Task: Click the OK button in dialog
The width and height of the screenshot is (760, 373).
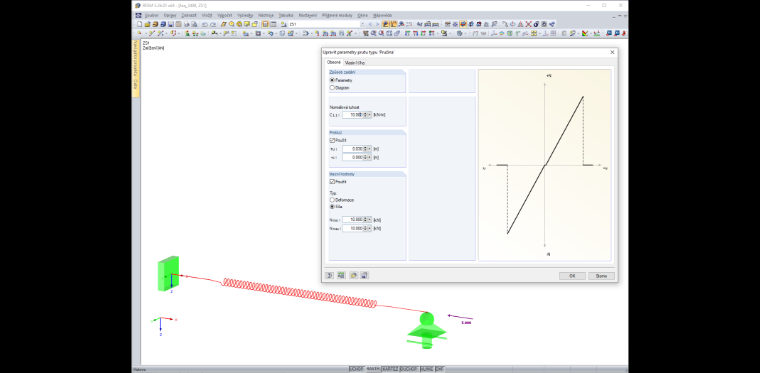Action: click(572, 276)
